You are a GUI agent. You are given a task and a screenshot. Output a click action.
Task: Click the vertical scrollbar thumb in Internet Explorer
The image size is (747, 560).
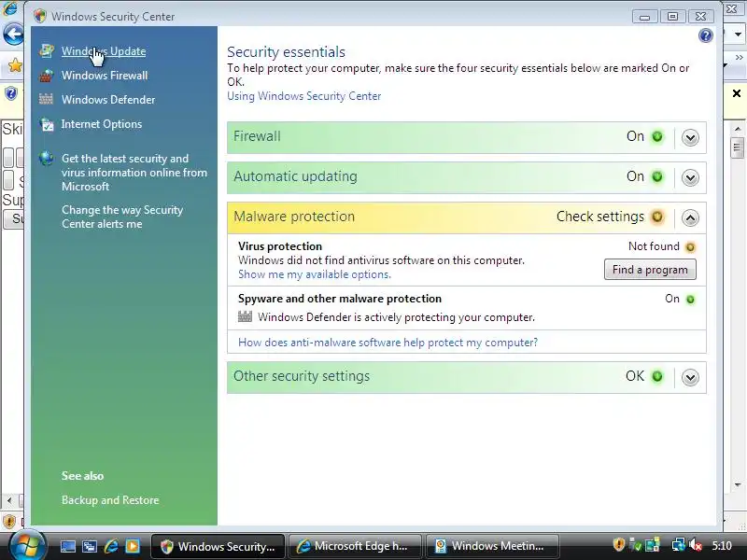(737, 147)
